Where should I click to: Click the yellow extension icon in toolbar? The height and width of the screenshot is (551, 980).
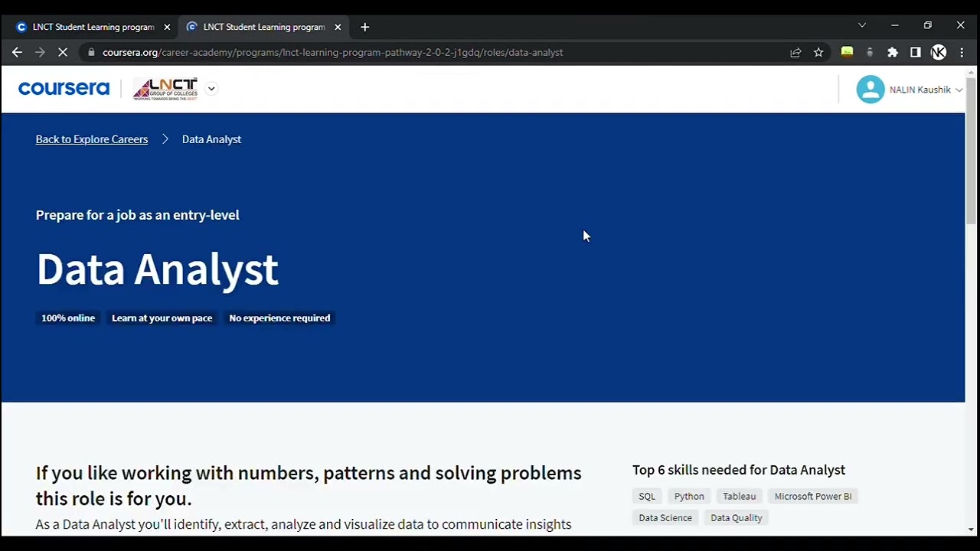[x=847, y=52]
